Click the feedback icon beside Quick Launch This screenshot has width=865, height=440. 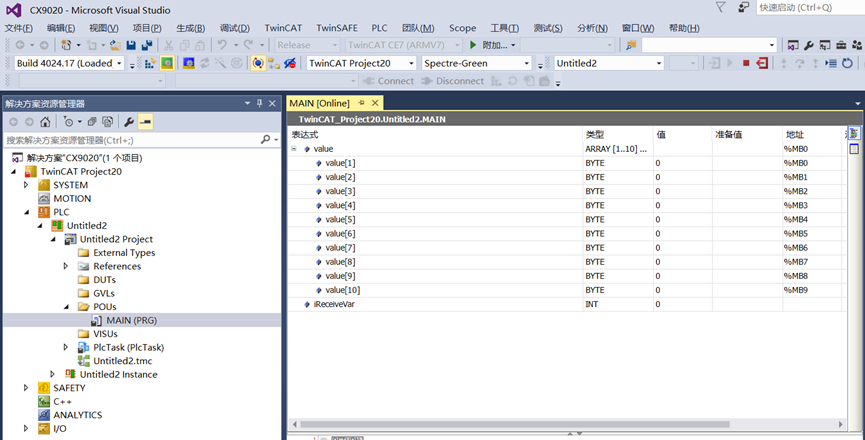[x=743, y=8]
